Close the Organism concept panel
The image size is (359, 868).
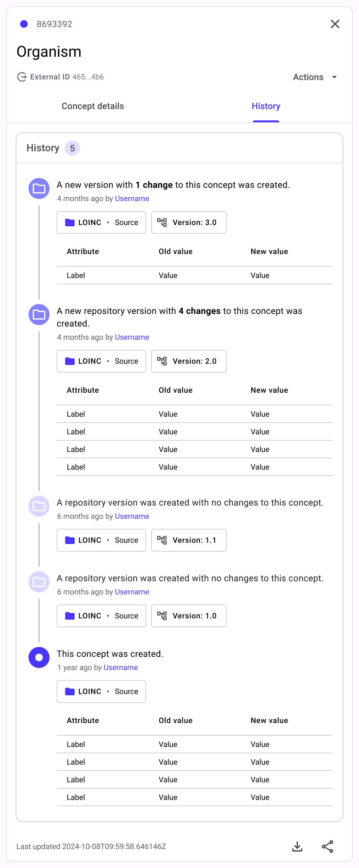coord(335,24)
